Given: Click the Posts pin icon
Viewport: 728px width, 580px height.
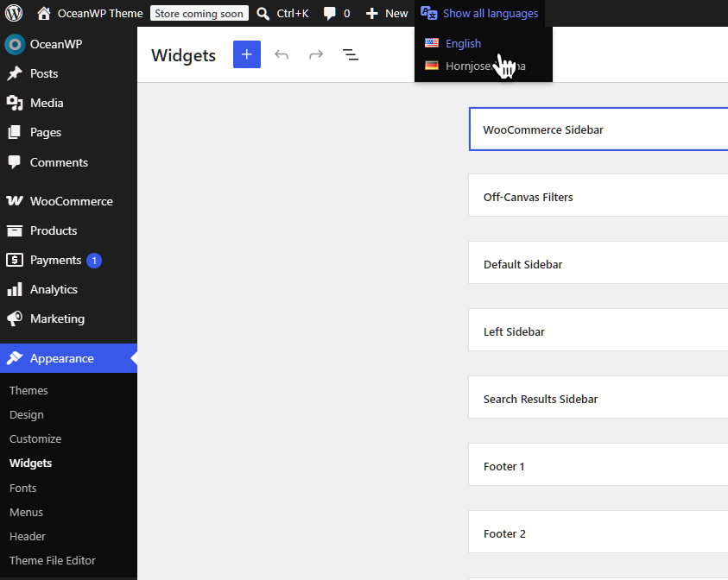Looking at the screenshot, I should click(x=15, y=73).
